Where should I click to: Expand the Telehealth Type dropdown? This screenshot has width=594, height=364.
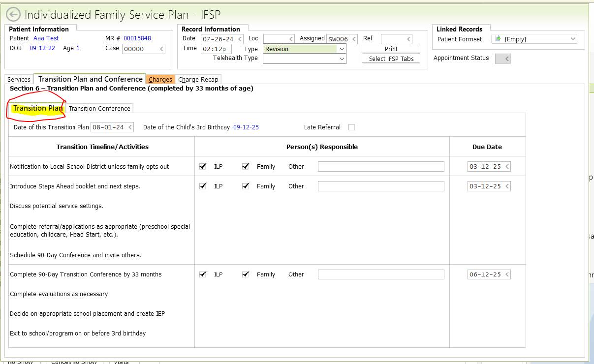pos(342,59)
